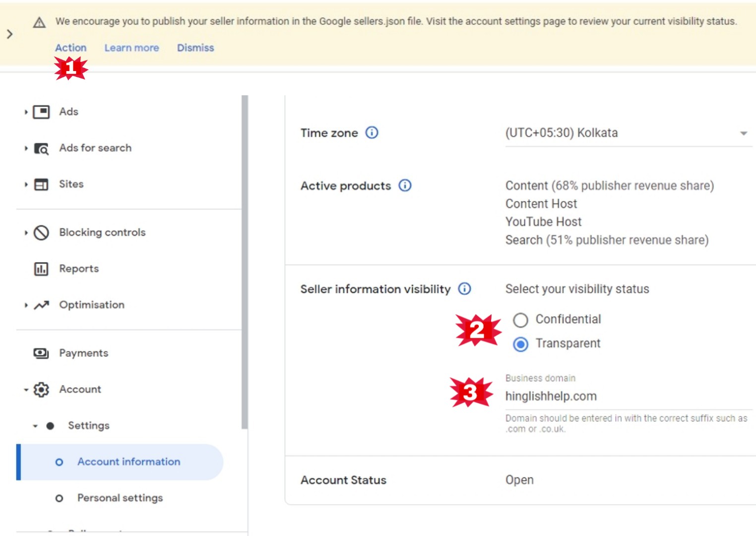The height and width of the screenshot is (536, 756).
Task: Select the Confidential visibility option
Action: pos(520,320)
